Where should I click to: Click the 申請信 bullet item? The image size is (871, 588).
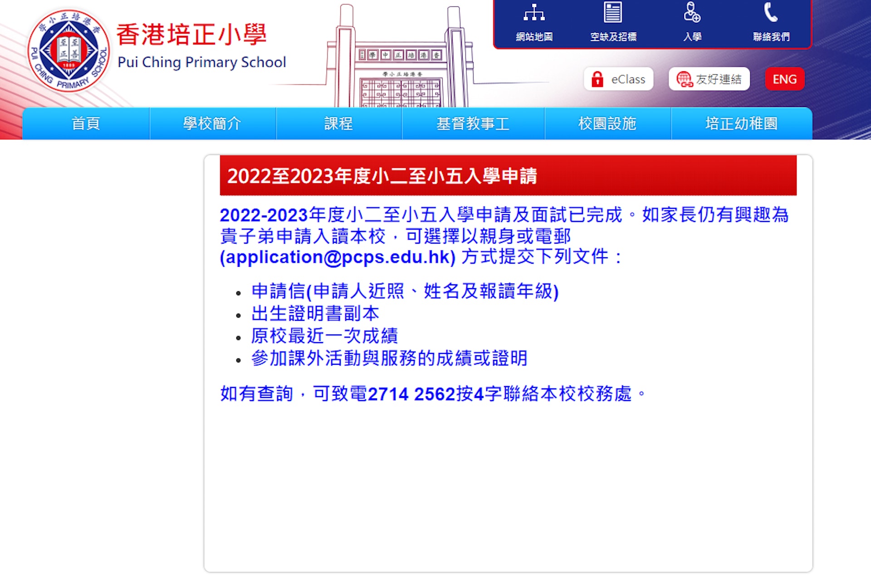click(405, 291)
